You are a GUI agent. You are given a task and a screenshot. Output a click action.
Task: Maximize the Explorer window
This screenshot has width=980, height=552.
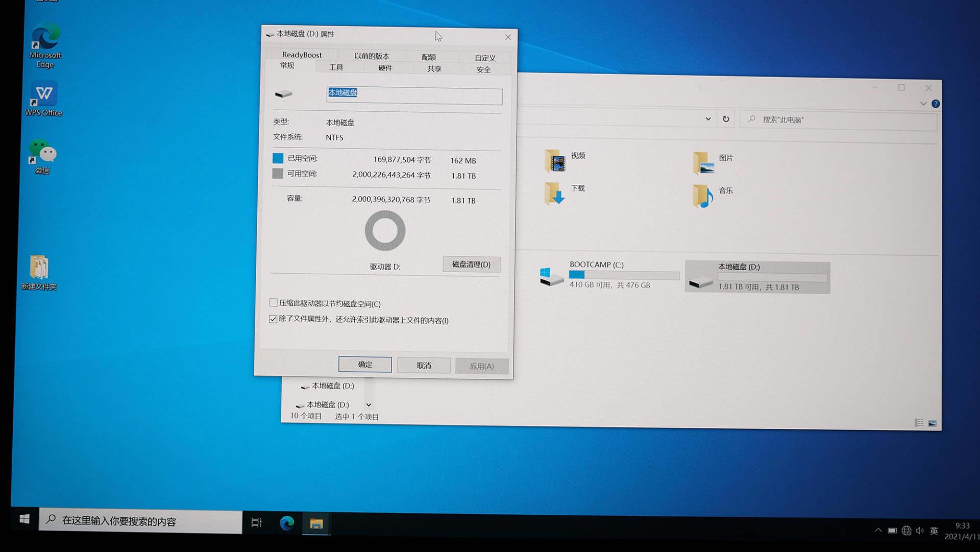(x=901, y=88)
